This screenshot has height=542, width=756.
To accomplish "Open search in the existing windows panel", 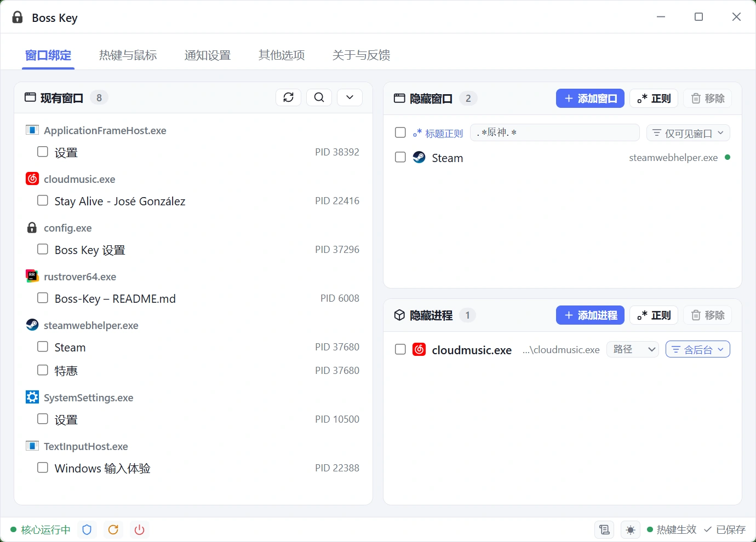I will tap(319, 97).
